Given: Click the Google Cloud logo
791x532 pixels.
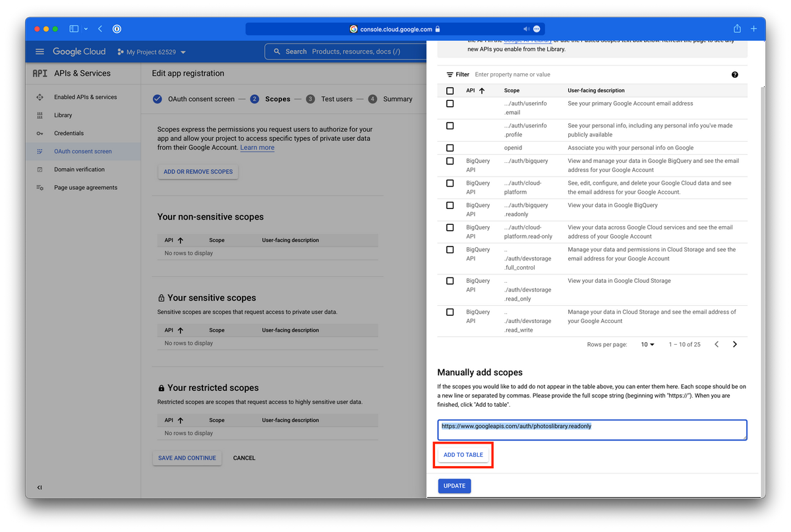Looking at the screenshot, I should [79, 51].
